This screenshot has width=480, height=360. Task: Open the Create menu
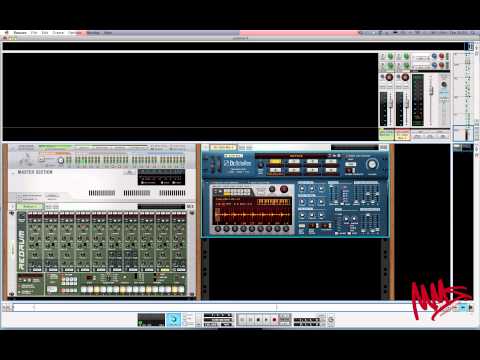(58, 33)
